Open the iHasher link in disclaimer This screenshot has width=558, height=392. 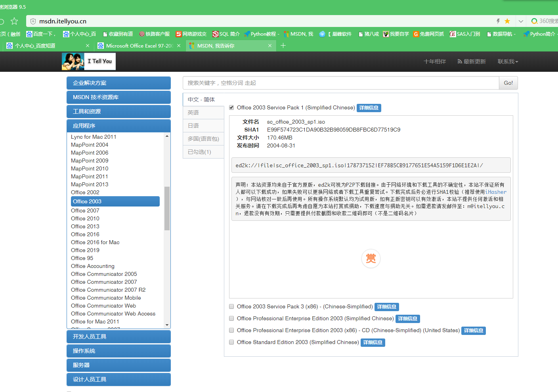(496, 192)
